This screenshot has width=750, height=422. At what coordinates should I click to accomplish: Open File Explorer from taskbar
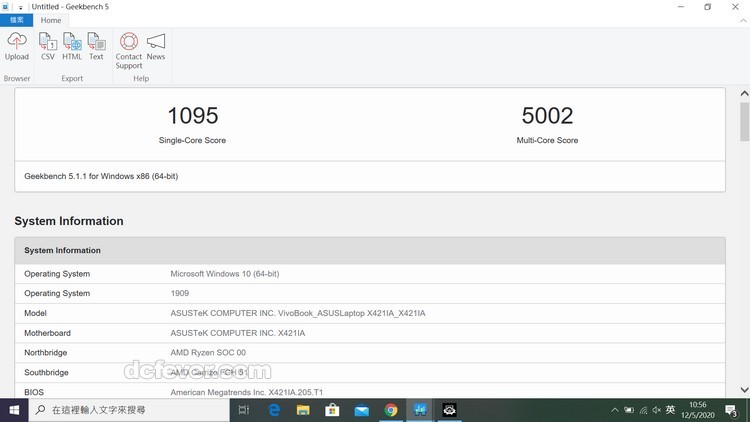pyautogui.click(x=303, y=410)
